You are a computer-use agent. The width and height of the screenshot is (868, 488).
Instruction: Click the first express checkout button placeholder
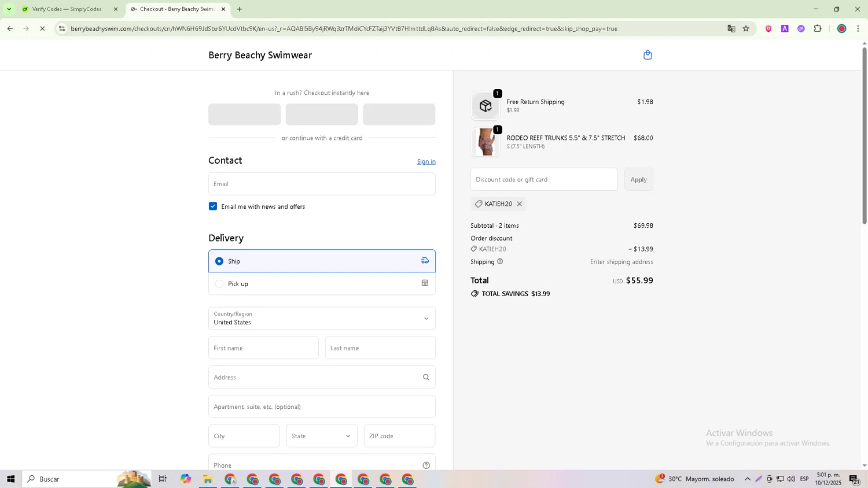point(244,114)
